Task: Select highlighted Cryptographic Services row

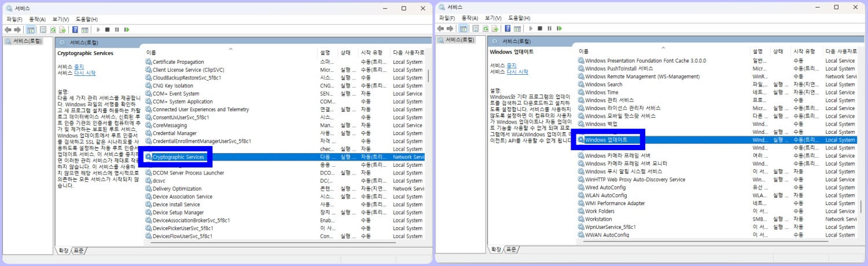Action: click(285, 157)
